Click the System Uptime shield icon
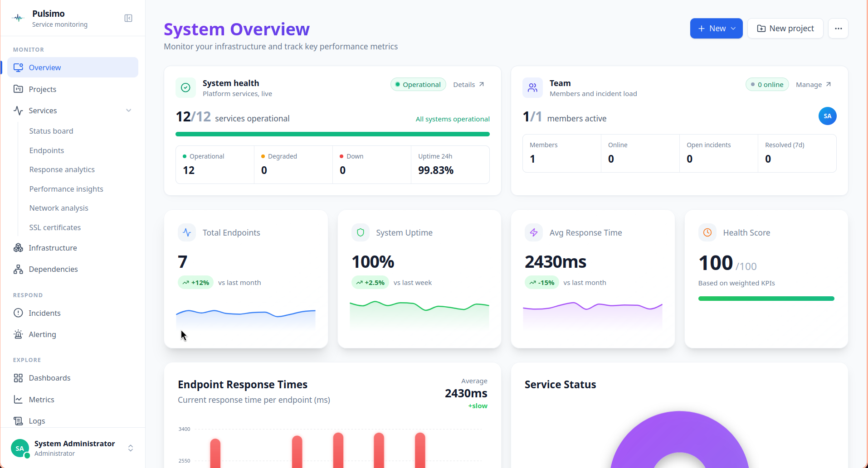Viewport: 868px width, 468px height. click(x=361, y=232)
